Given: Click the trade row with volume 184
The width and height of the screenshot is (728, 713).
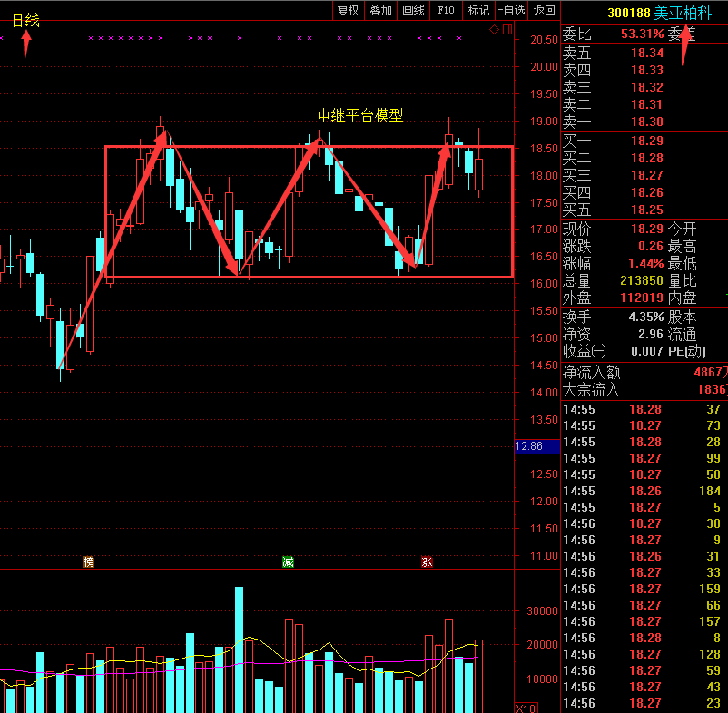Looking at the screenshot, I should click(x=644, y=491).
